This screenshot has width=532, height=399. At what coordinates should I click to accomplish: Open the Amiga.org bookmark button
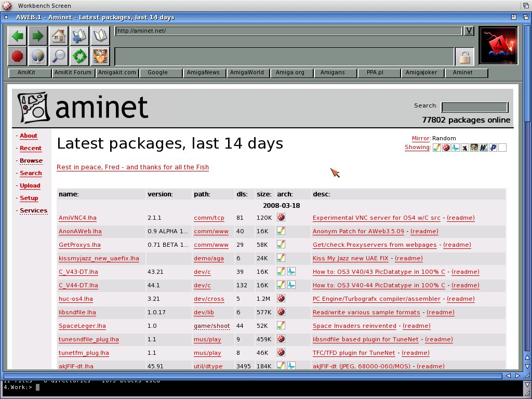[291, 73]
